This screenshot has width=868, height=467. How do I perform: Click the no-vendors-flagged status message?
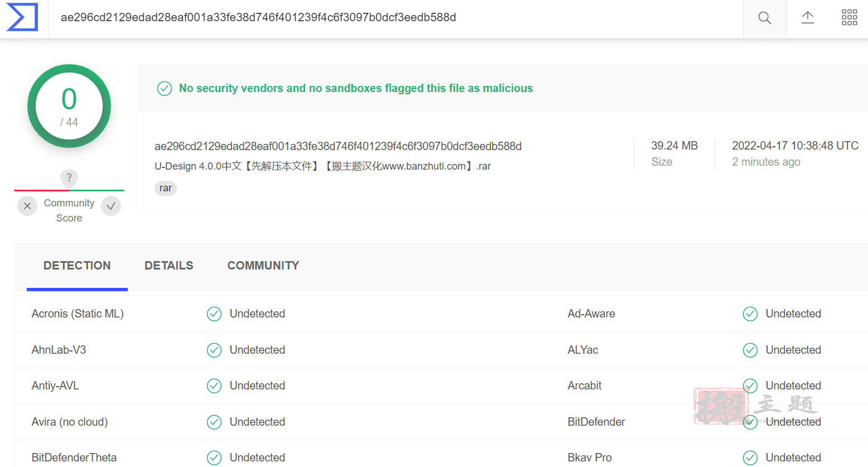click(x=356, y=88)
